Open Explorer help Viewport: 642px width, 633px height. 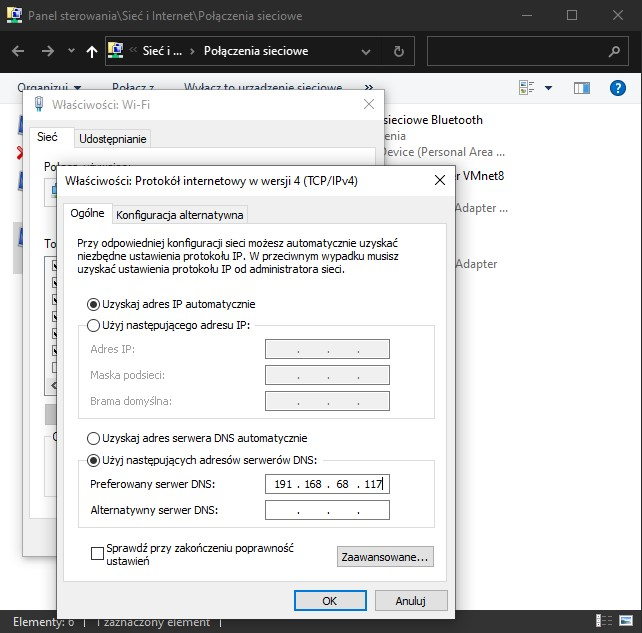click(x=617, y=88)
